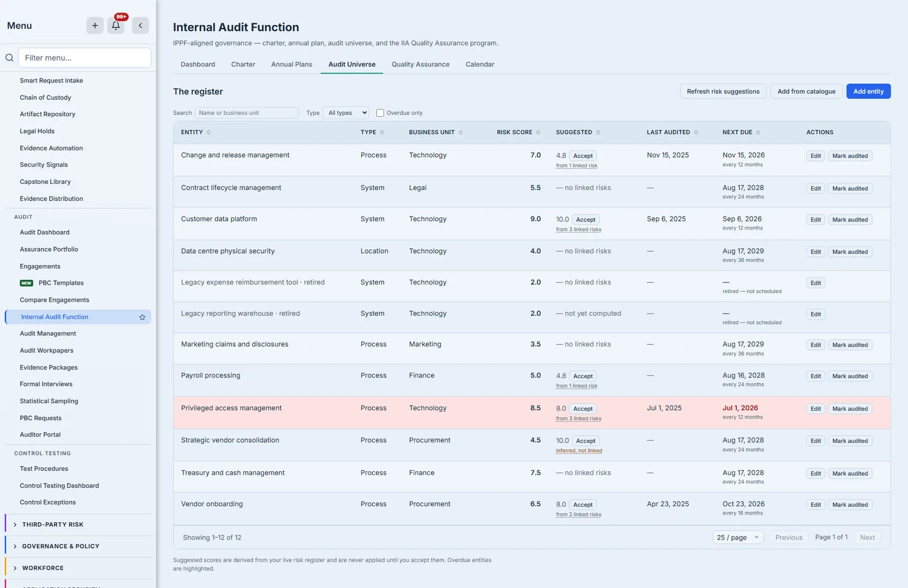Click the Add entity button
Viewport: 908px width, 588px height.
(x=868, y=91)
